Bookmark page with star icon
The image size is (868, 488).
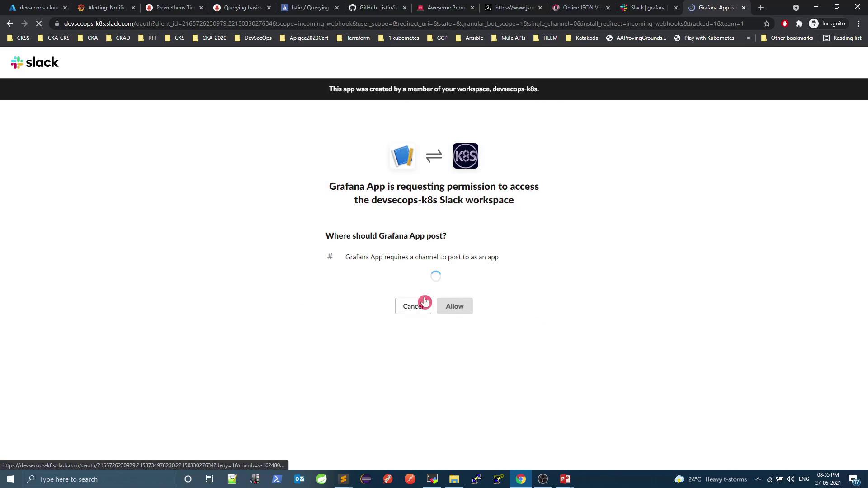pyautogui.click(x=766, y=23)
